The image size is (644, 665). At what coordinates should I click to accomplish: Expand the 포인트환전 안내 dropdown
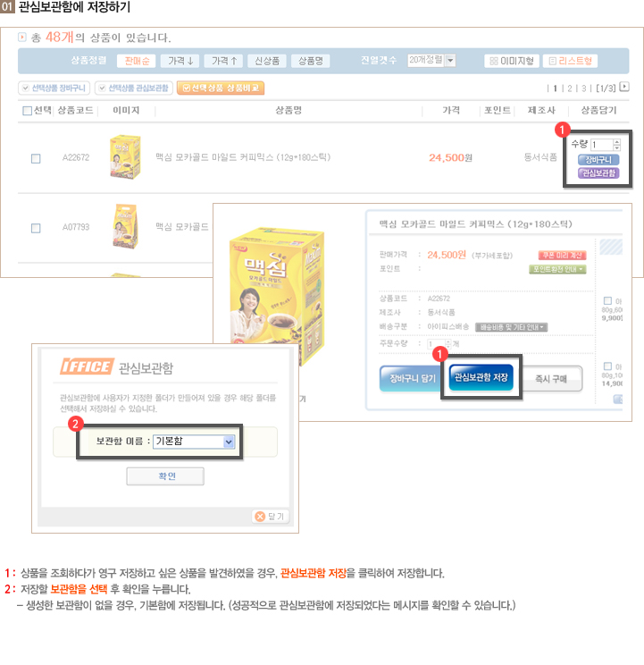pyautogui.click(x=557, y=269)
